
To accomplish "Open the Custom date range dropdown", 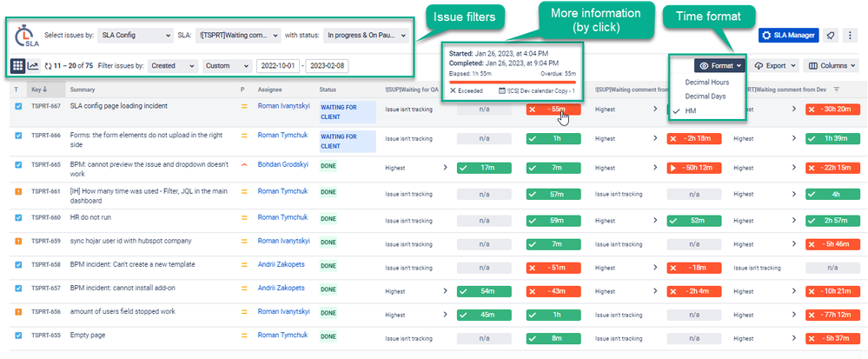I will point(227,65).
